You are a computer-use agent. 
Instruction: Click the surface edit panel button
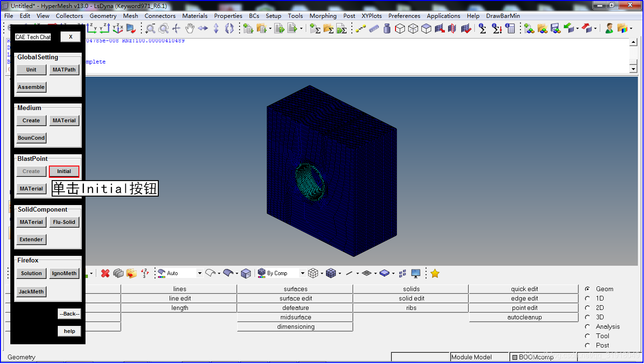295,299
